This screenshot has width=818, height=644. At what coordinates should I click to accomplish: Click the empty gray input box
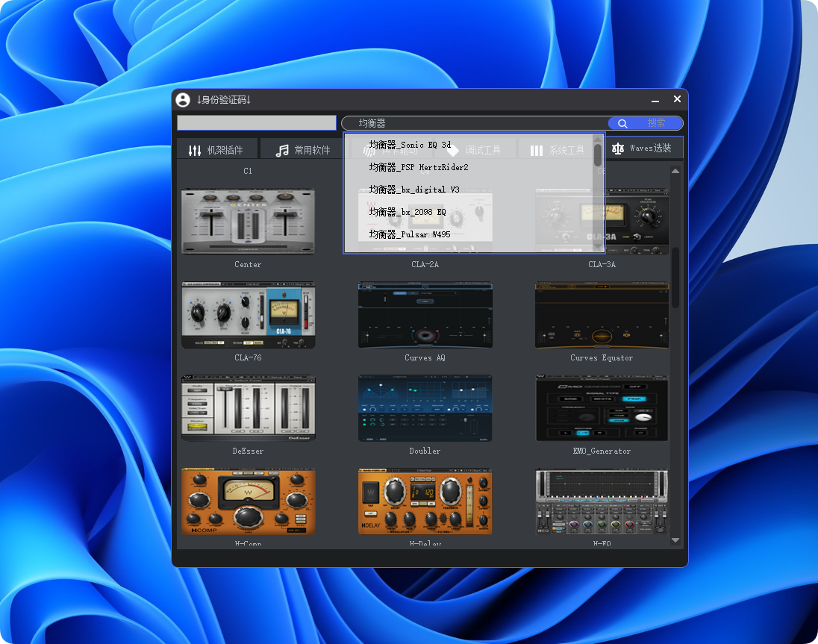[257, 123]
